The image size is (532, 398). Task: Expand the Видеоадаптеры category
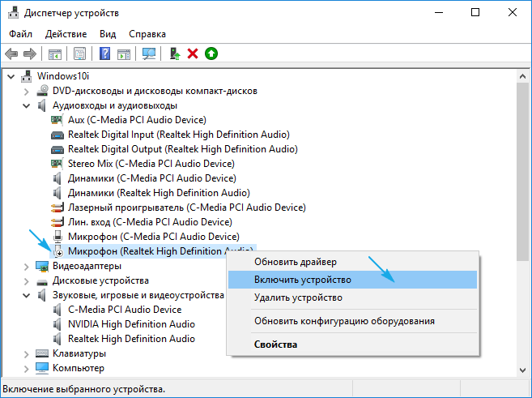click(27, 266)
